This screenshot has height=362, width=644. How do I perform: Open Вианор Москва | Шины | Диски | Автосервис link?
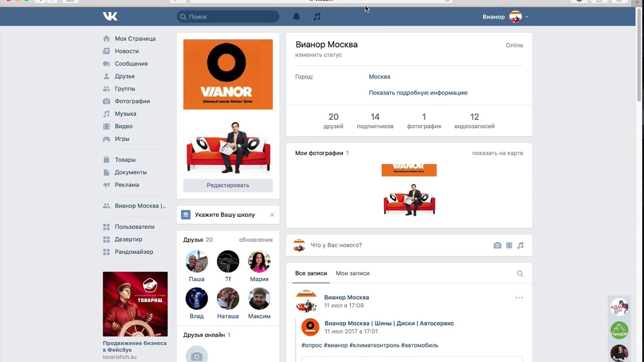pyautogui.click(x=389, y=323)
